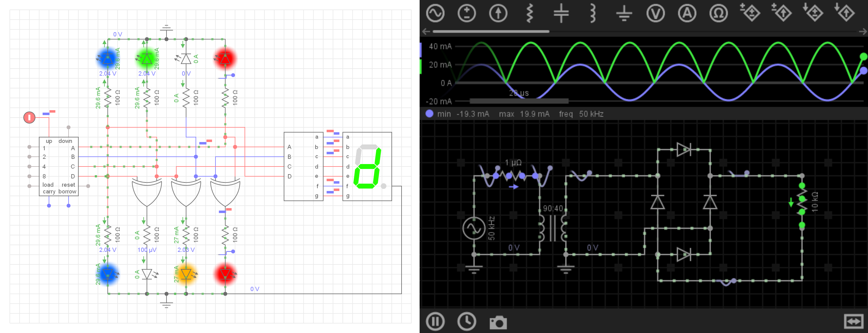The height and width of the screenshot is (333, 868).
Task: Select the AC voltage source tool
Action: (x=436, y=13)
